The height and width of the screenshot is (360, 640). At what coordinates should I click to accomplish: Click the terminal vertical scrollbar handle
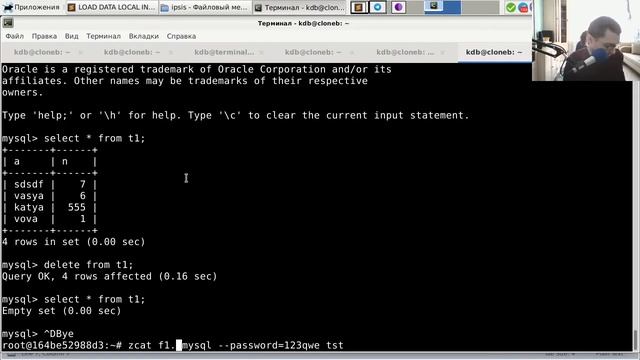(x=635, y=340)
